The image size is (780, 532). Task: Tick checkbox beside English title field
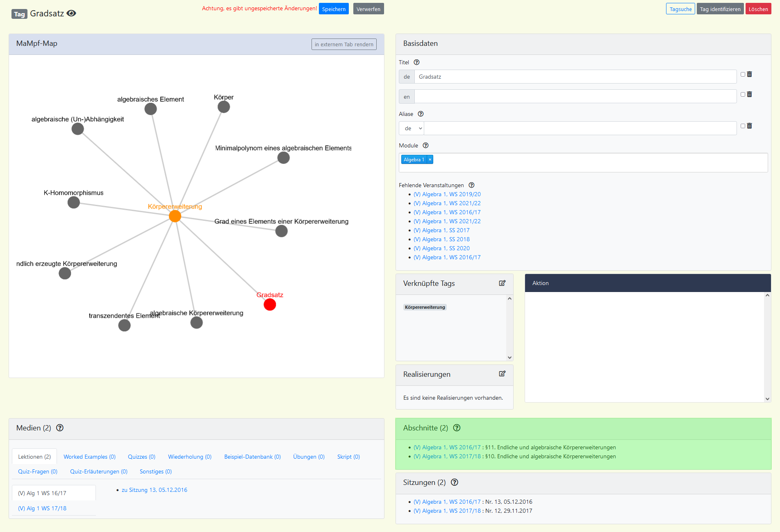pos(743,94)
